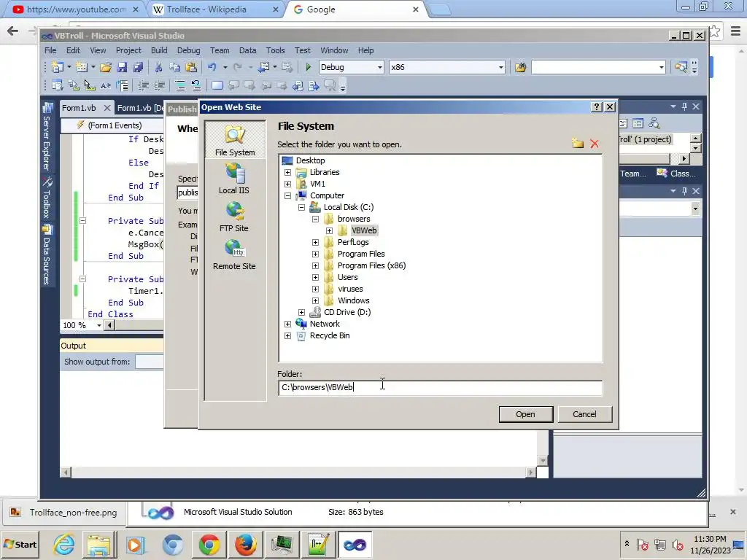Open the editor 100 % zoom dropdown
Viewport: 747px width, 560px height.
pos(98,325)
